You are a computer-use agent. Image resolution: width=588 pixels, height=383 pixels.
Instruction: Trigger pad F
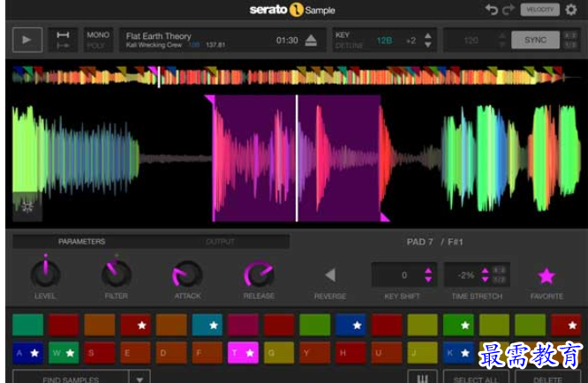(207, 353)
